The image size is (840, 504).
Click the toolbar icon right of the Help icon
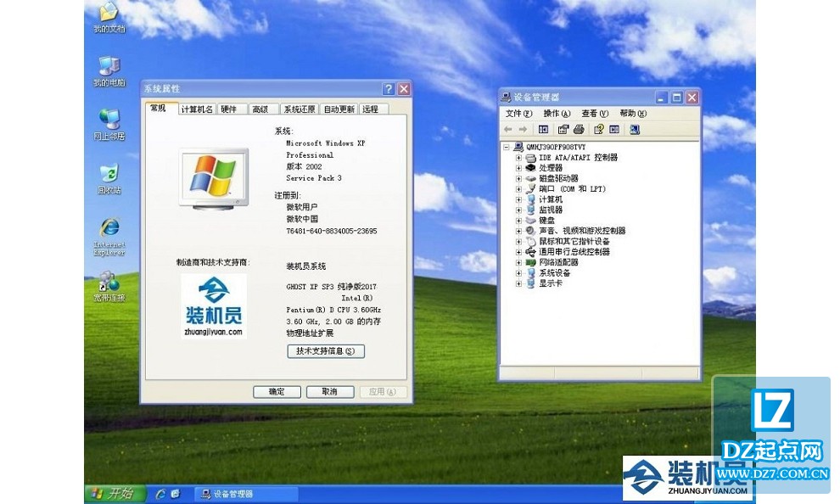[614, 129]
